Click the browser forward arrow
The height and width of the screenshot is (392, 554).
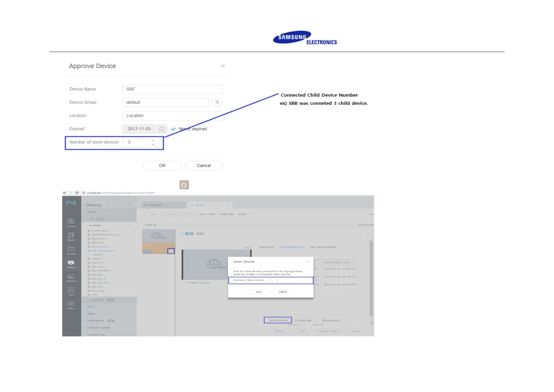(x=71, y=193)
